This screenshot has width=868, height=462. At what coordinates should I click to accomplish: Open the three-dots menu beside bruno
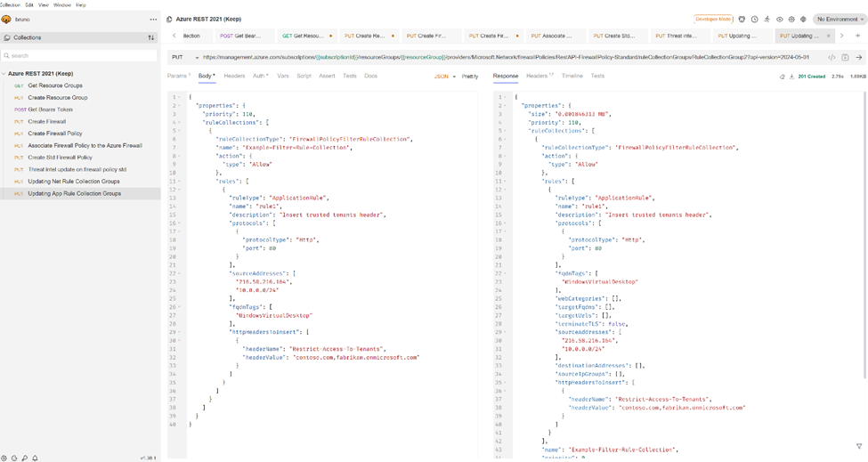coord(153,20)
